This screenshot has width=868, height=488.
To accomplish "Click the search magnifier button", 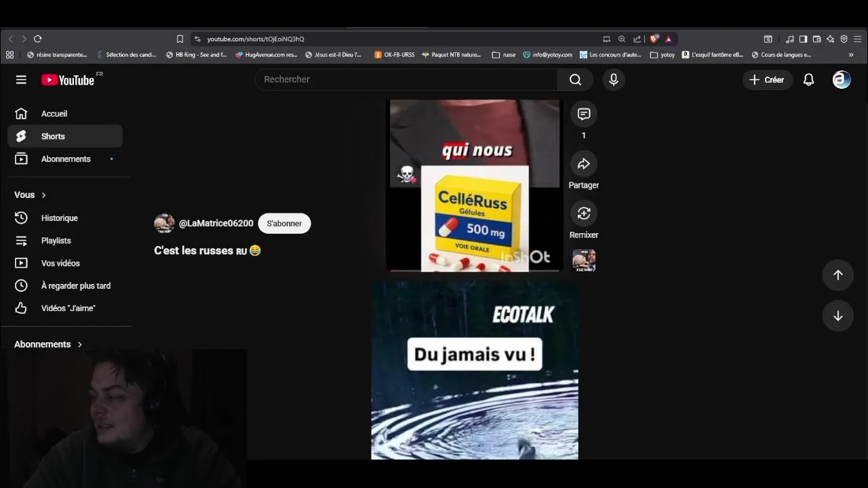I will (x=575, y=80).
